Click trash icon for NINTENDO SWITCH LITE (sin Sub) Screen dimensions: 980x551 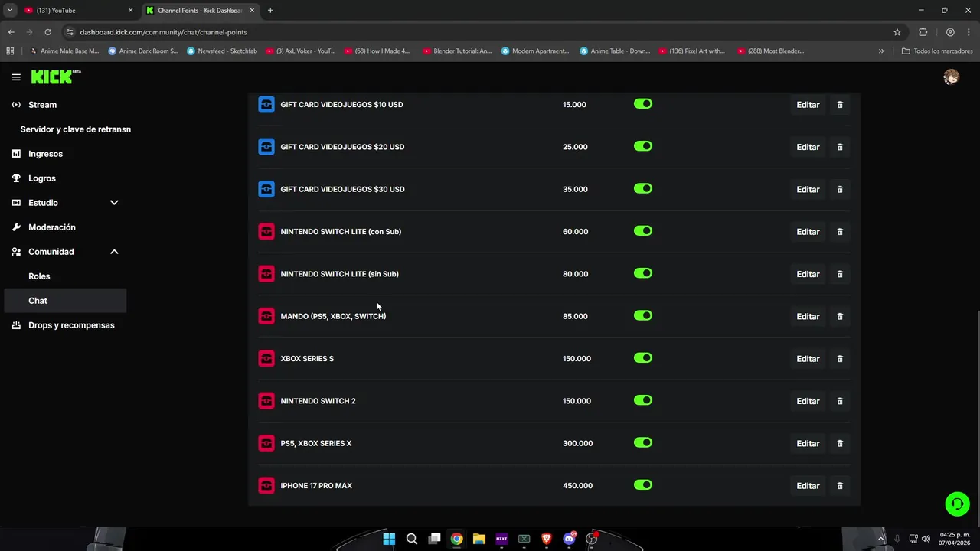click(x=840, y=274)
